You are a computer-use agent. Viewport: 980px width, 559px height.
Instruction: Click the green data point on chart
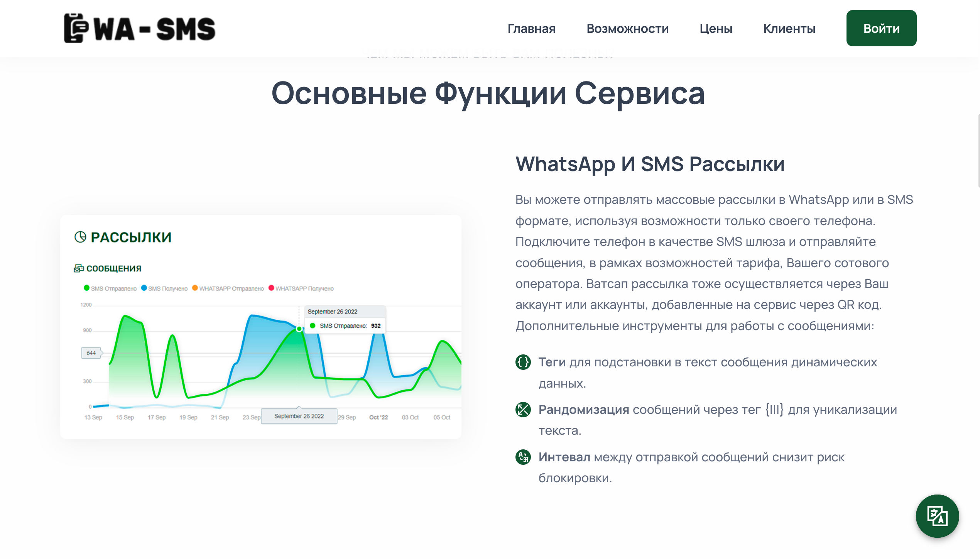click(x=299, y=329)
